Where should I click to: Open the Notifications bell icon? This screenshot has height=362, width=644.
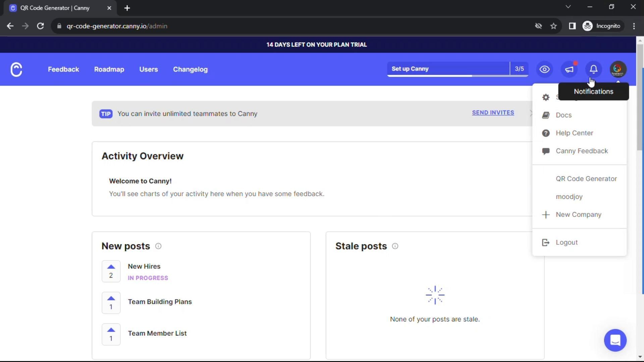point(593,69)
